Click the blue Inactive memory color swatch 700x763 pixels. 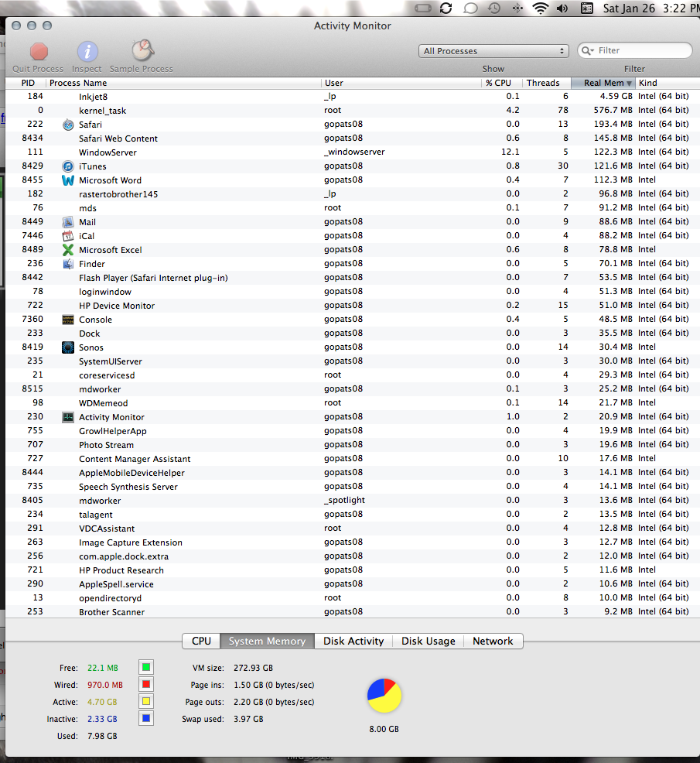coord(146,718)
